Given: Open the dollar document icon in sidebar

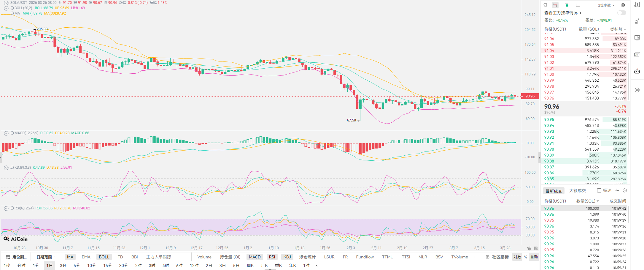Looking at the screenshot, I should 637,4.
